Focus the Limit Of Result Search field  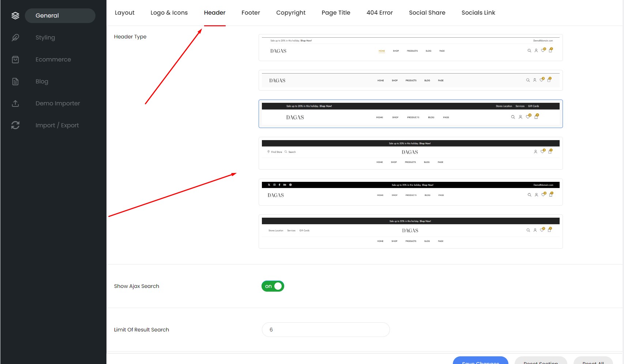point(326,330)
